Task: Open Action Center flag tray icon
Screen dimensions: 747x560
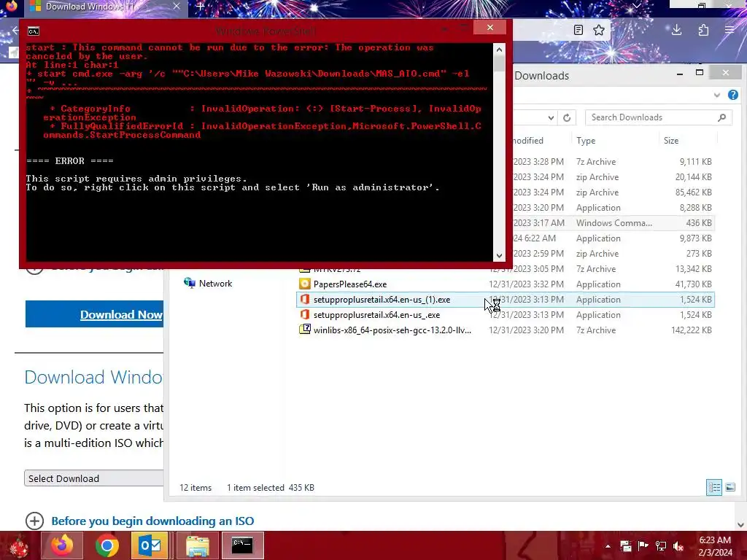Action: click(643, 546)
